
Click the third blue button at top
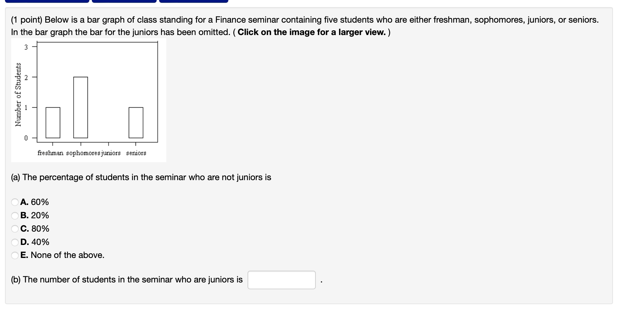coord(194,1)
